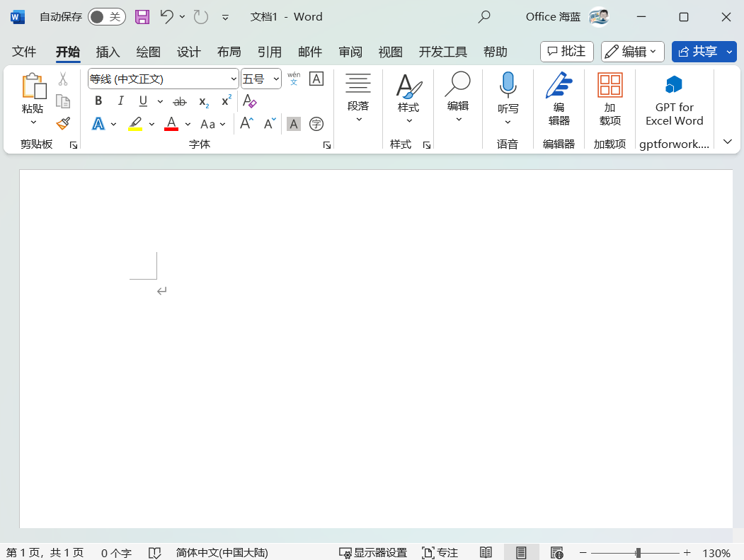Open text effects dropdown arrow
This screenshot has height=560, width=744.
113,125
